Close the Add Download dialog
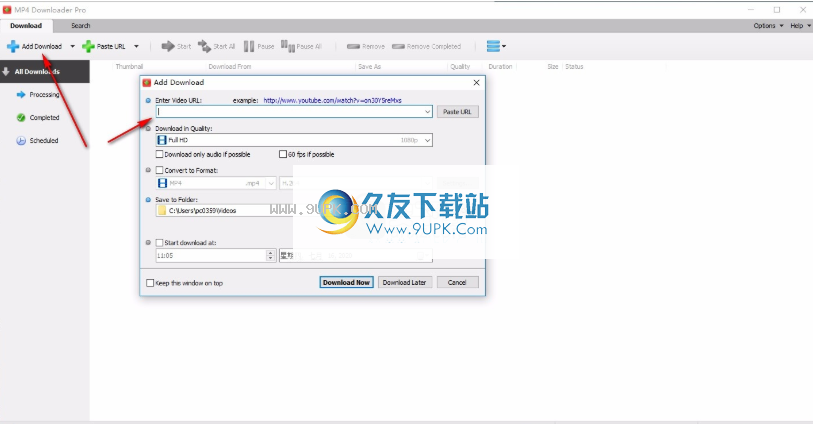Image resolution: width=813 pixels, height=424 pixels. pos(476,82)
